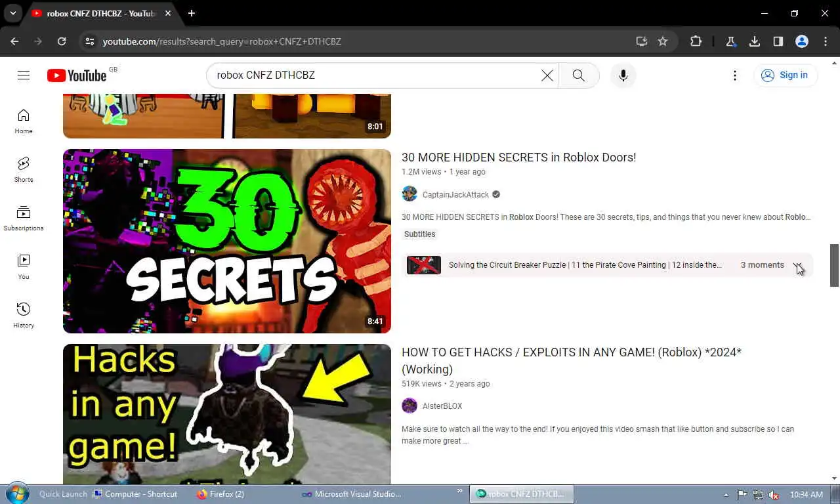Image resolution: width=840 pixels, height=504 pixels.
Task: Click the 1.2M views metadata text
Action: (421, 172)
